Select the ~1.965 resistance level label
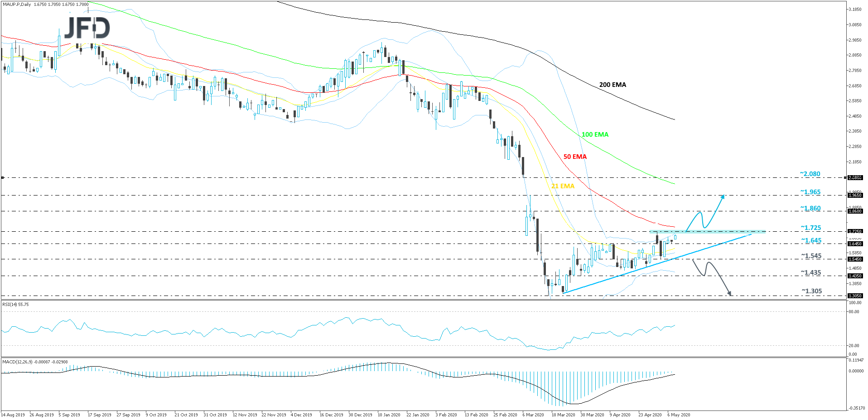 (810, 192)
